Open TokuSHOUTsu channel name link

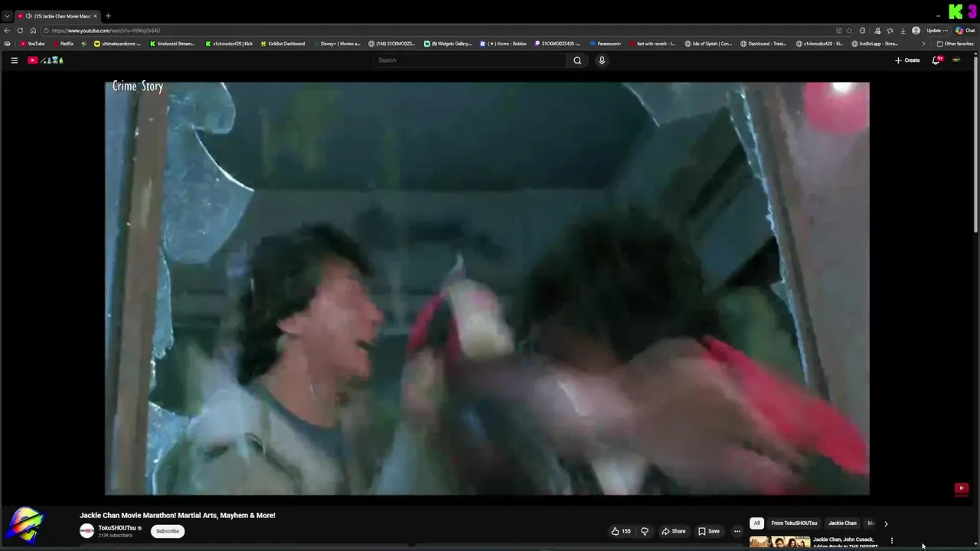point(117,528)
